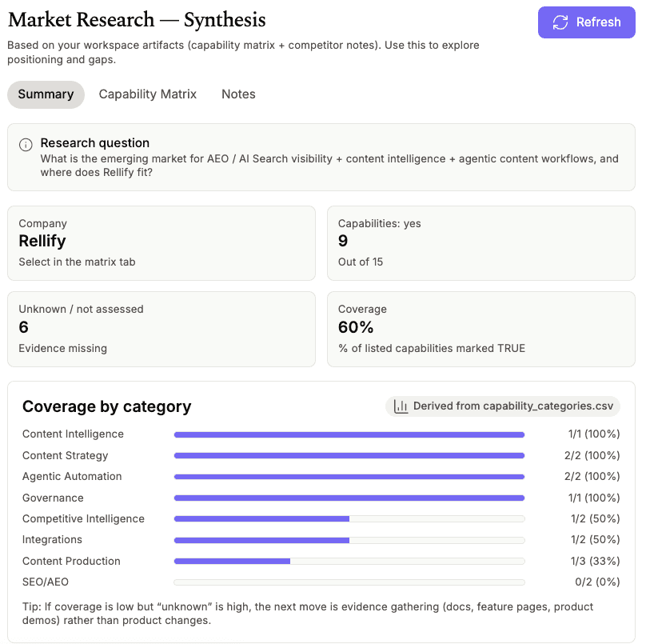Click the 'Evidence missing' text

tap(62, 349)
